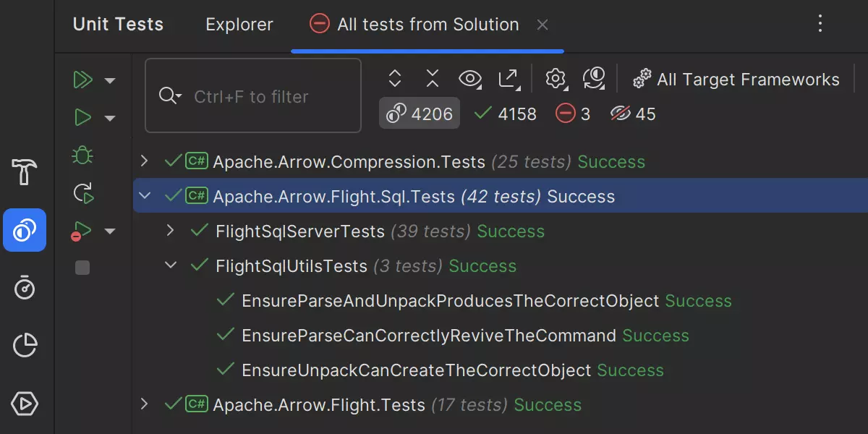Screen dimensions: 868x434
Task: Collapse the FlightSqlUtilsTests node
Action: click(x=171, y=265)
